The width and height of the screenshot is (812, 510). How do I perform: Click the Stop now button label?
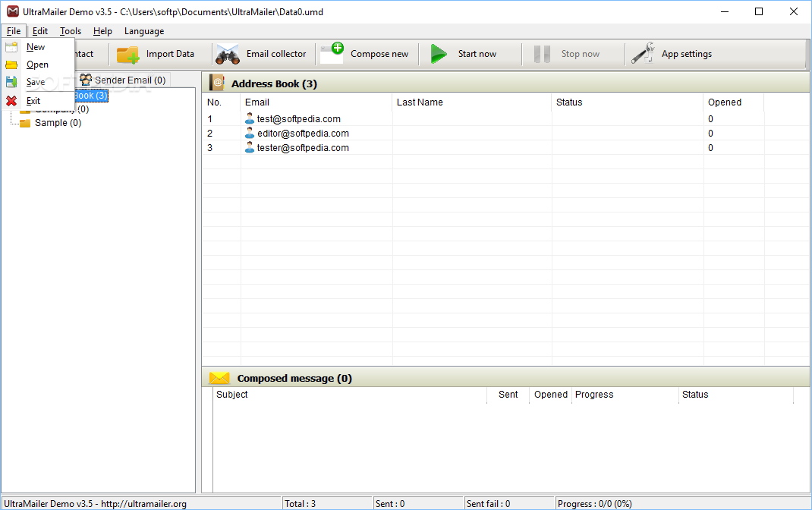pyautogui.click(x=581, y=54)
